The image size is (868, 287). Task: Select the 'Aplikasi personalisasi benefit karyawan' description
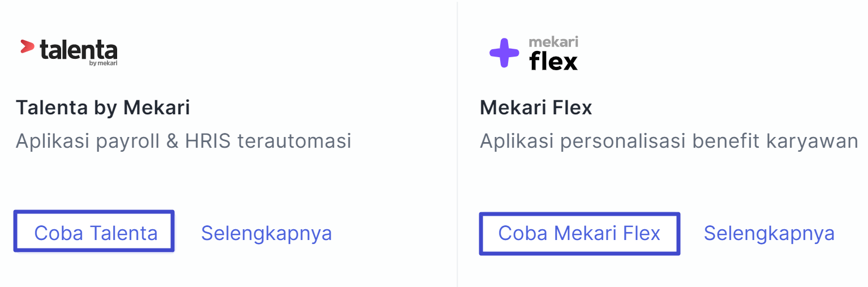coord(669,141)
